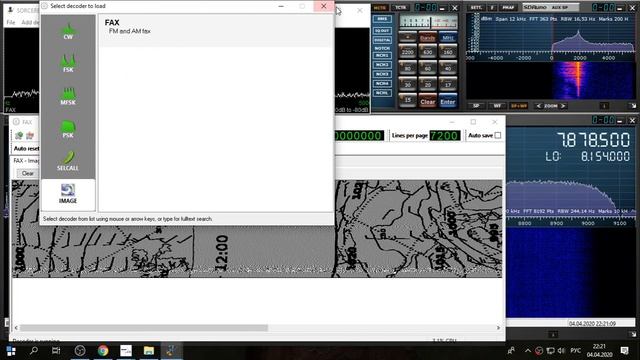Toggle notch filter NCH1

click(x=382, y=56)
